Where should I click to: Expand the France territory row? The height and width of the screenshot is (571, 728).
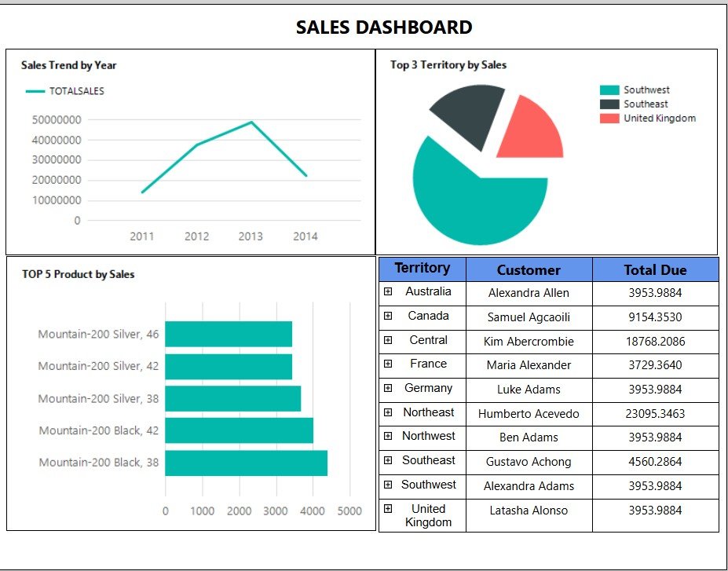click(387, 364)
